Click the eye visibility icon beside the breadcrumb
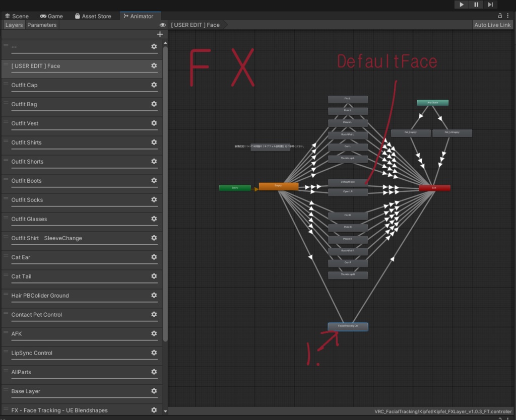This screenshot has height=420, width=516. click(x=162, y=24)
